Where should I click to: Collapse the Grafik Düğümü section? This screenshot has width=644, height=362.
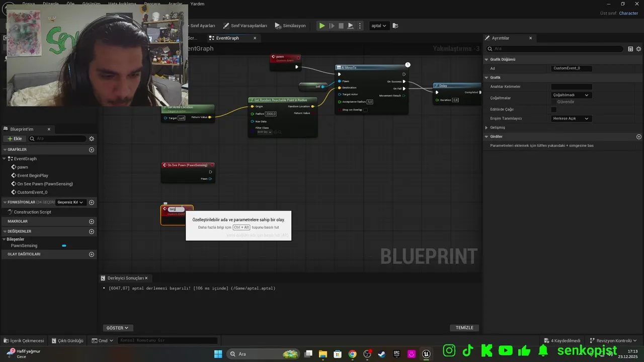(x=487, y=59)
